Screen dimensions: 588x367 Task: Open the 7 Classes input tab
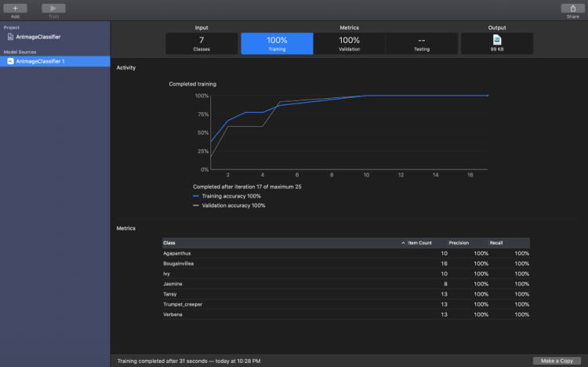201,43
